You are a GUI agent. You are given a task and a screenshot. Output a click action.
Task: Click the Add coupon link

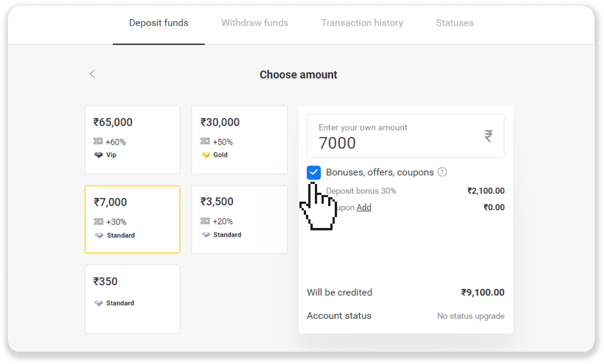tap(364, 207)
